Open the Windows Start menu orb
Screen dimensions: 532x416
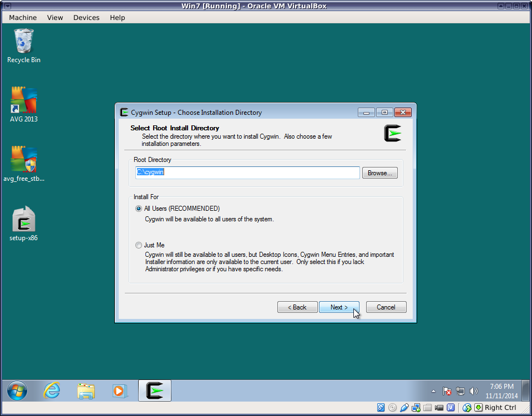pyautogui.click(x=17, y=391)
